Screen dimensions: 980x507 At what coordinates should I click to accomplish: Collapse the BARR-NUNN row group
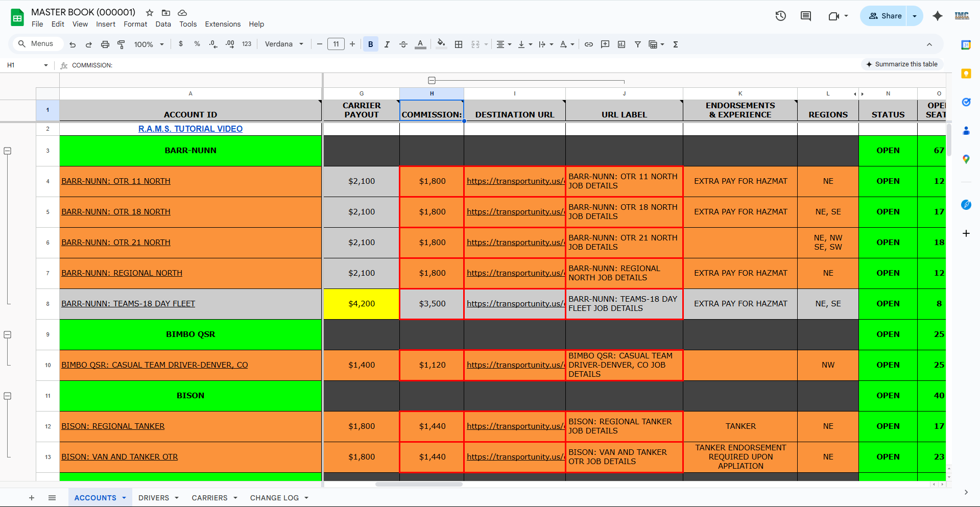click(x=8, y=151)
